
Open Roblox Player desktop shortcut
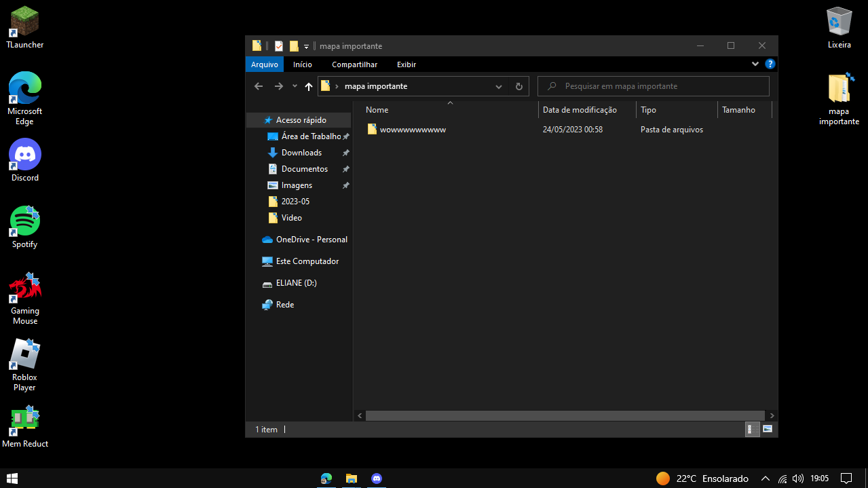[25, 364]
